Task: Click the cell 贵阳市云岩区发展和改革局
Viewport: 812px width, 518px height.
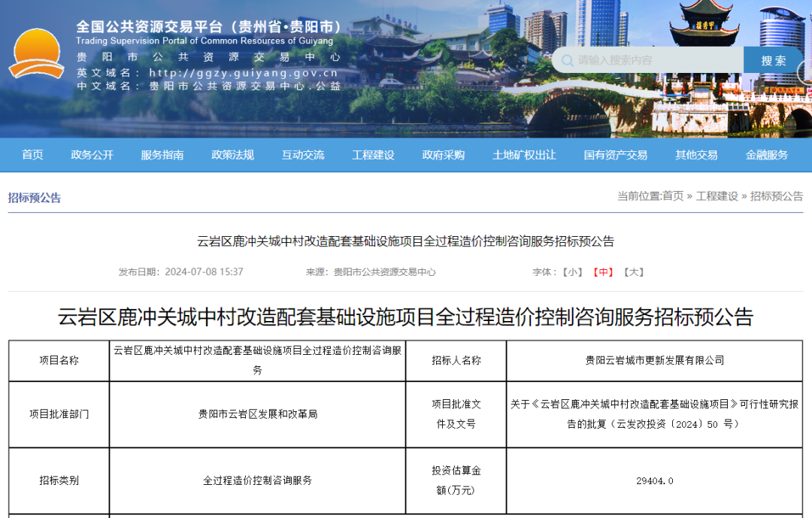Action: [257, 414]
